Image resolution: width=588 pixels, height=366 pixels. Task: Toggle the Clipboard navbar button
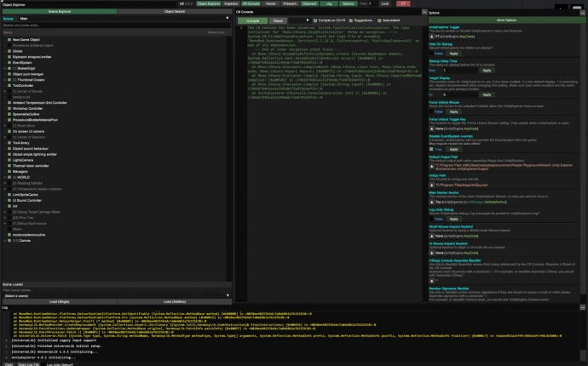(309, 3)
